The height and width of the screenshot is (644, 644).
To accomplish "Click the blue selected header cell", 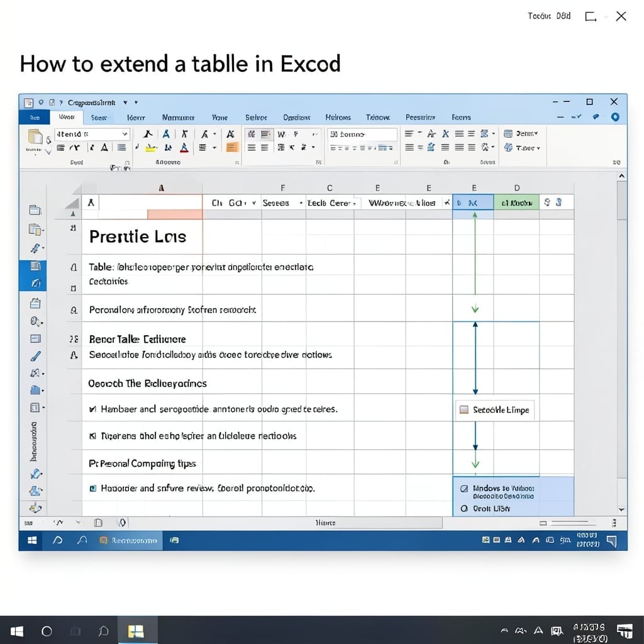I will 473,203.
